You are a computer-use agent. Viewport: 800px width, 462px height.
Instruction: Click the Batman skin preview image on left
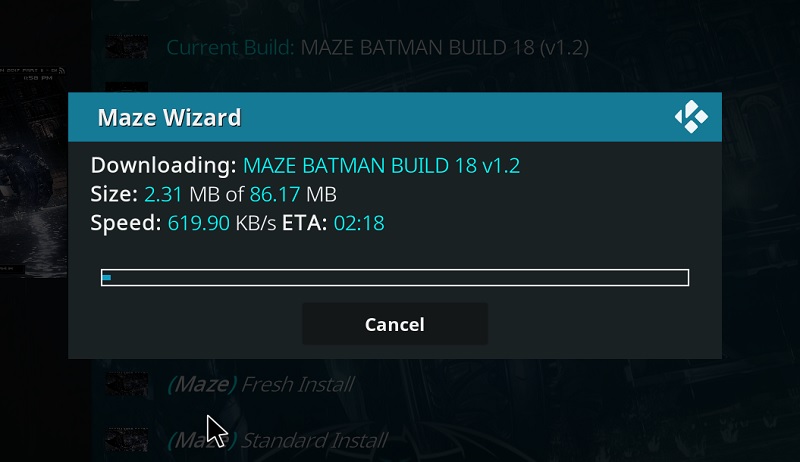click(x=33, y=172)
